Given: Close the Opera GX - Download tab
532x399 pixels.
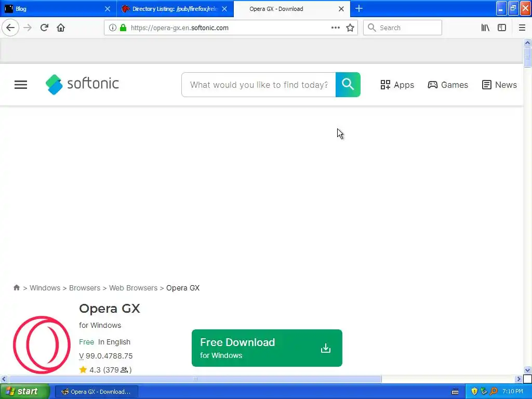Looking at the screenshot, I should pyautogui.click(x=341, y=9).
